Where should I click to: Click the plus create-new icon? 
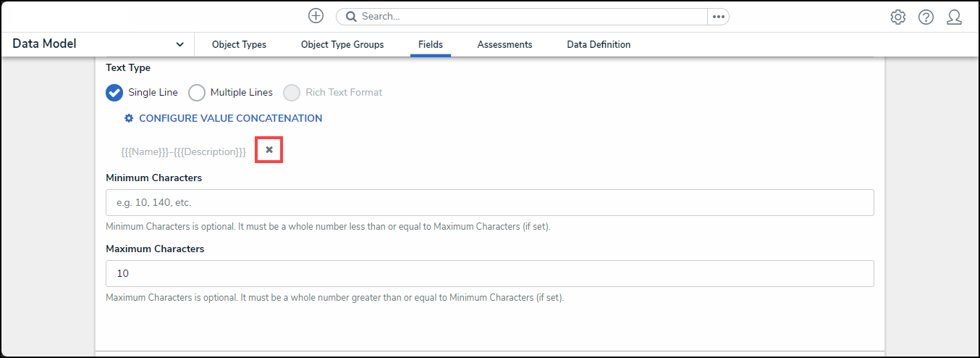pyautogui.click(x=316, y=16)
